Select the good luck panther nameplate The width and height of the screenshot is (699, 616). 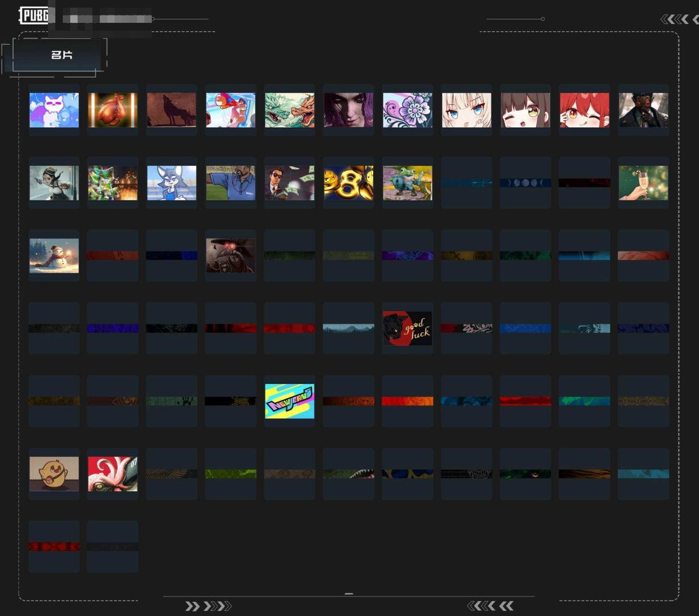(407, 329)
